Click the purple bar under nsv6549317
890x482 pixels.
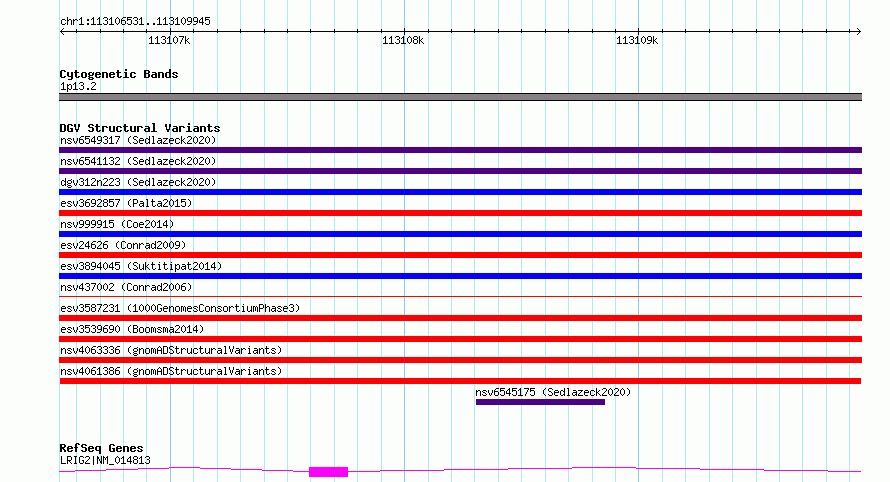(x=460, y=150)
